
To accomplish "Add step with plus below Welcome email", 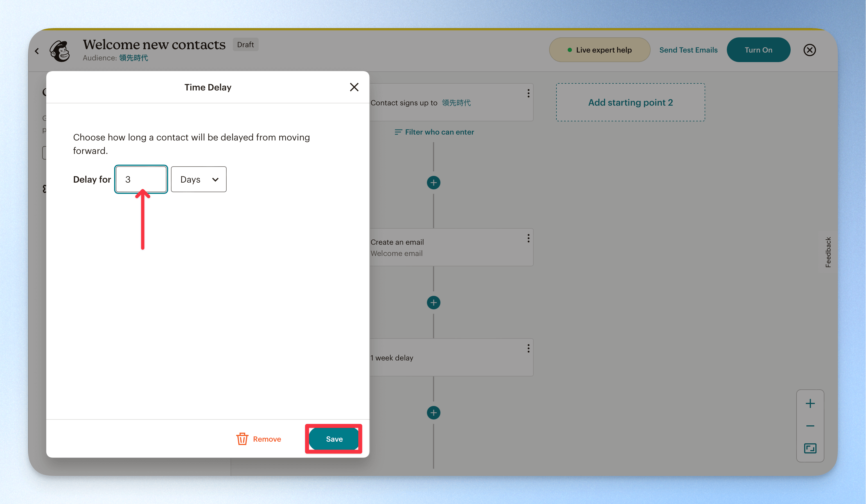I will 433,303.
